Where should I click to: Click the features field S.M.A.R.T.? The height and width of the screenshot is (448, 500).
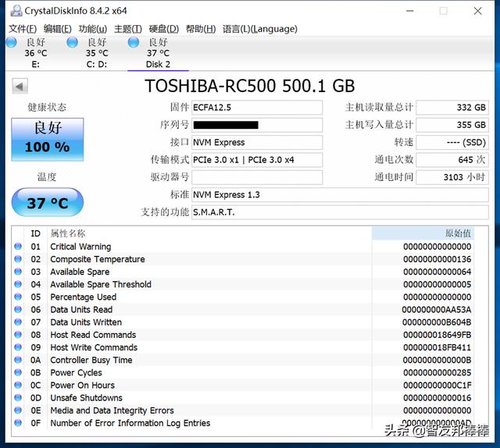pos(340,212)
